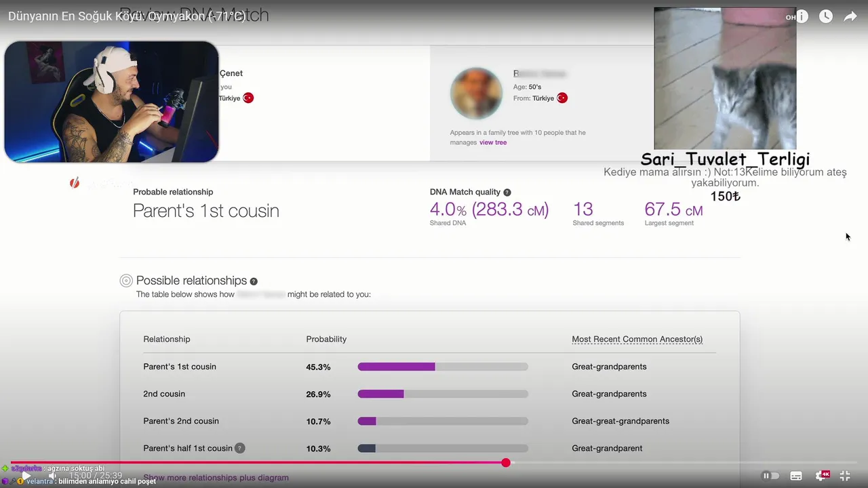Click the '2nd cousin' table row label
This screenshot has width=868, height=488.
coord(164,394)
